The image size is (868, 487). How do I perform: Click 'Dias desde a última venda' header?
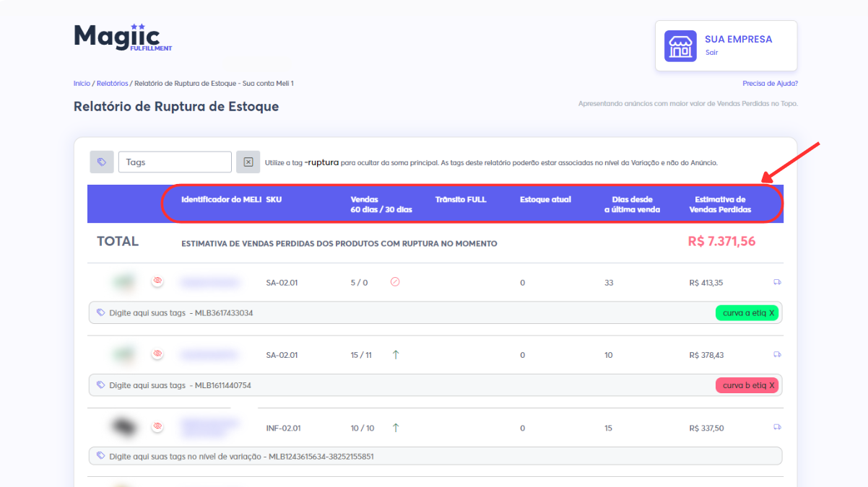coord(632,204)
